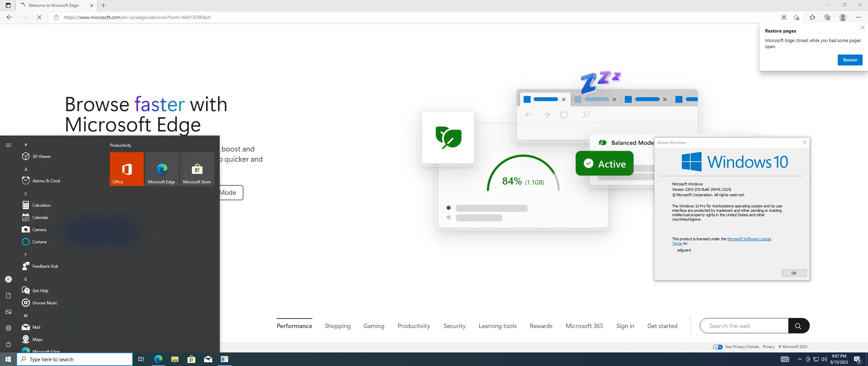This screenshot has height=366, width=868.
Task: Switch to the Shopping tab
Action: [x=337, y=326]
